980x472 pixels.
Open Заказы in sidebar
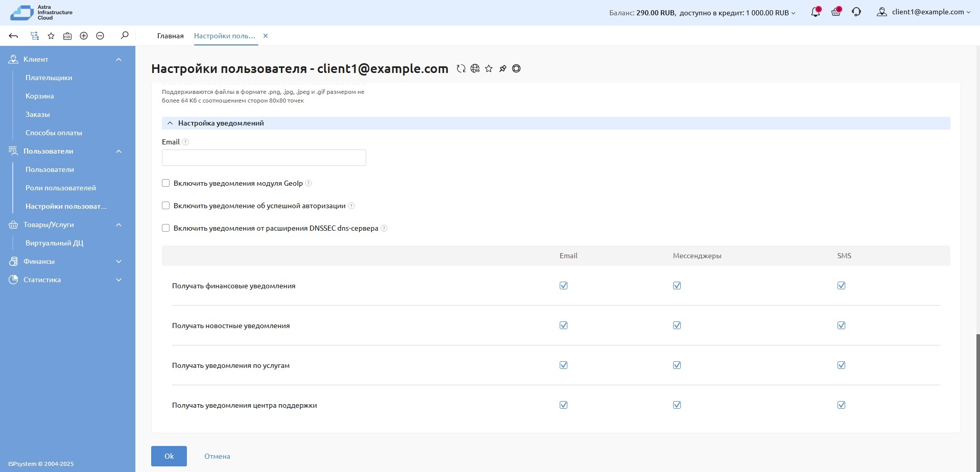click(38, 114)
